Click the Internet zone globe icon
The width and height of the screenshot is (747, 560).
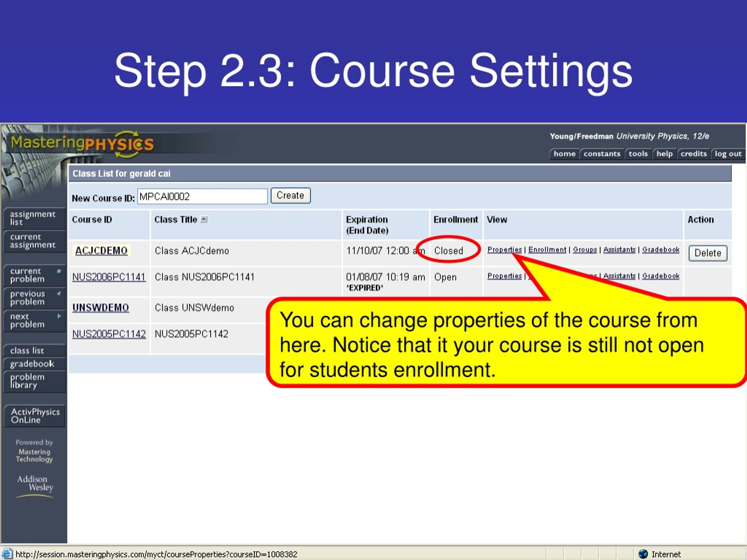click(x=643, y=554)
